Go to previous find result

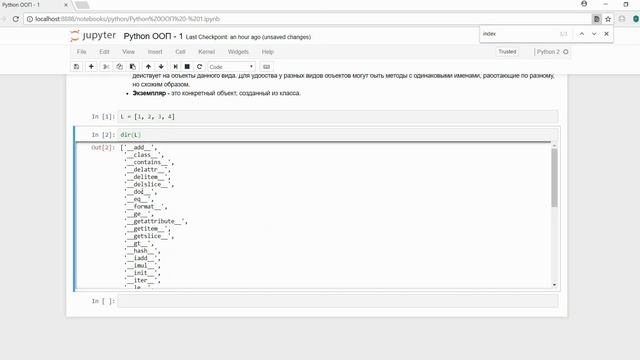click(582, 34)
